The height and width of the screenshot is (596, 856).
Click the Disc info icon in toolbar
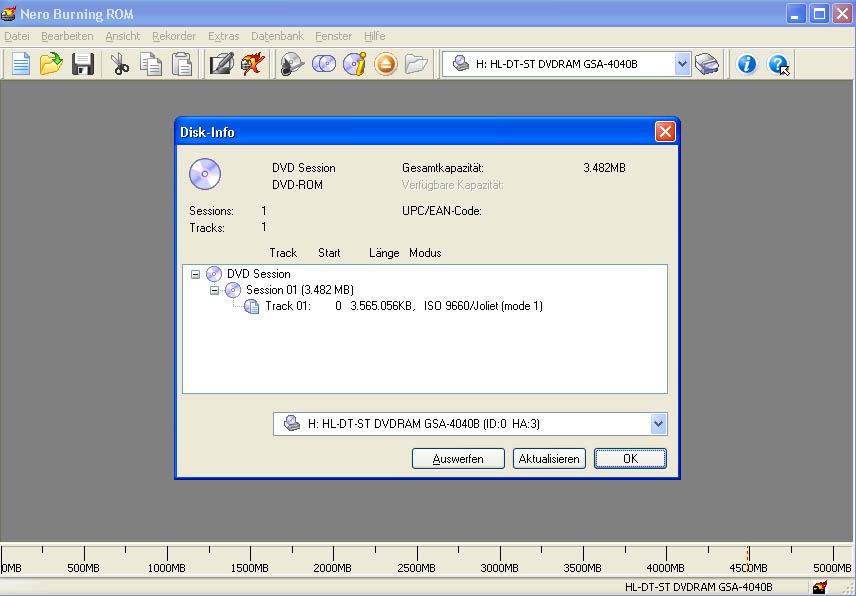[354, 64]
